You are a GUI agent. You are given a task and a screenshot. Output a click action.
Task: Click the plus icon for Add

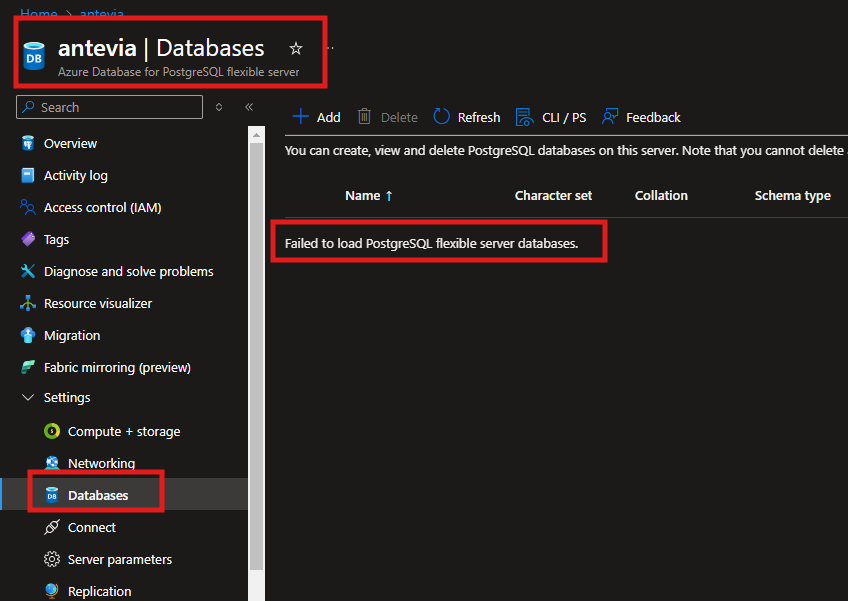(x=300, y=117)
